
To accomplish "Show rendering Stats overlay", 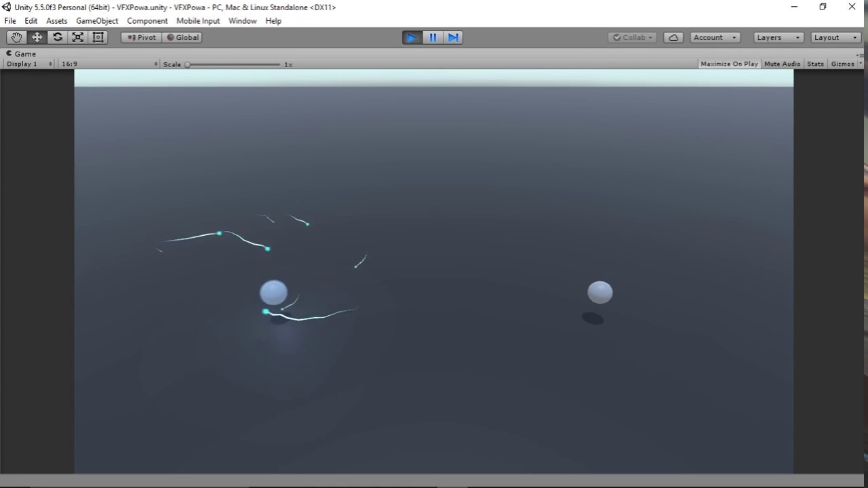I will click(814, 64).
